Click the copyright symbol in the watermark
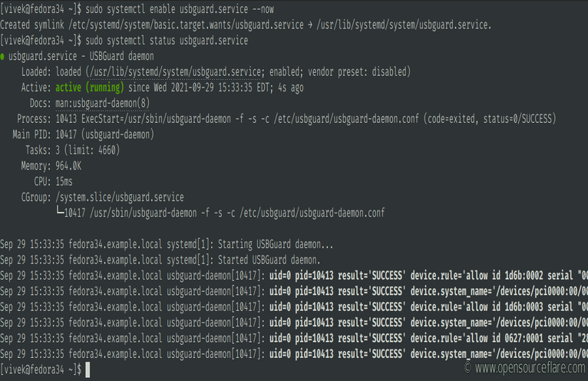The image size is (588, 381). tap(467, 369)
